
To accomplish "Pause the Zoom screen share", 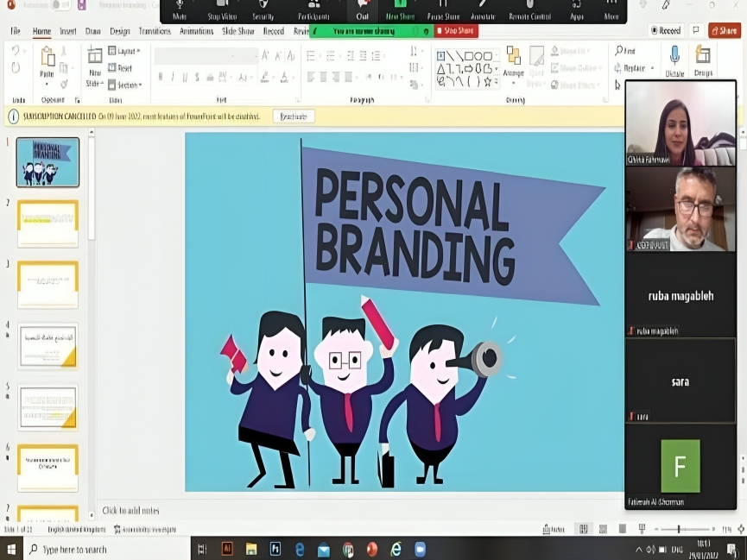I will coord(444,10).
